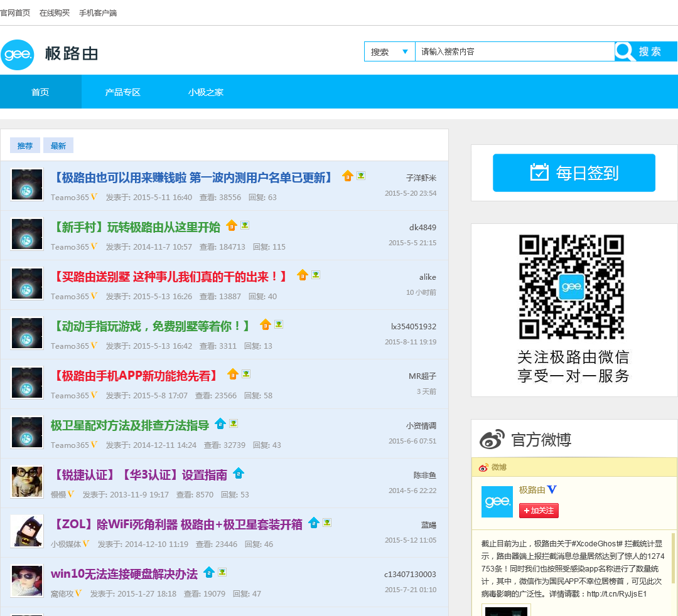Open post 极卫星配对方法及排查方法指导
The image size is (678, 616).
click(x=130, y=425)
